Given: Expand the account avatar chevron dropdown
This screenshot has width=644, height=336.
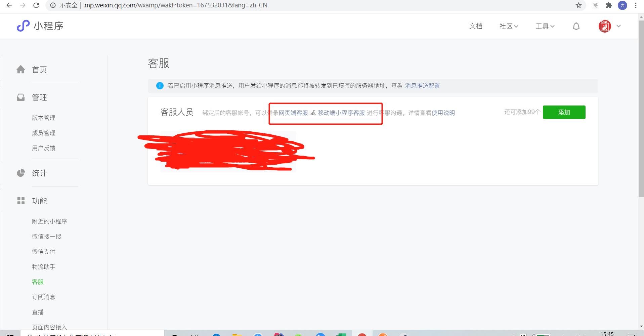Looking at the screenshot, I should tap(618, 26).
